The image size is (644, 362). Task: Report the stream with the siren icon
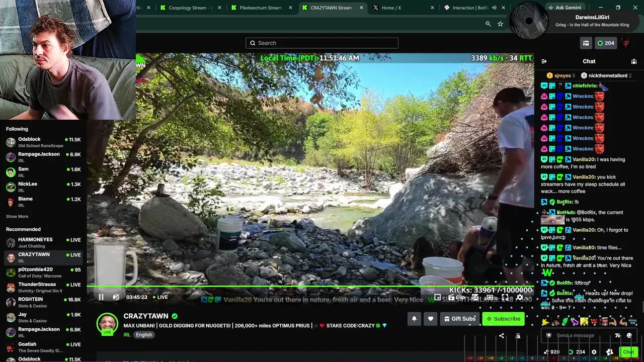(518, 336)
